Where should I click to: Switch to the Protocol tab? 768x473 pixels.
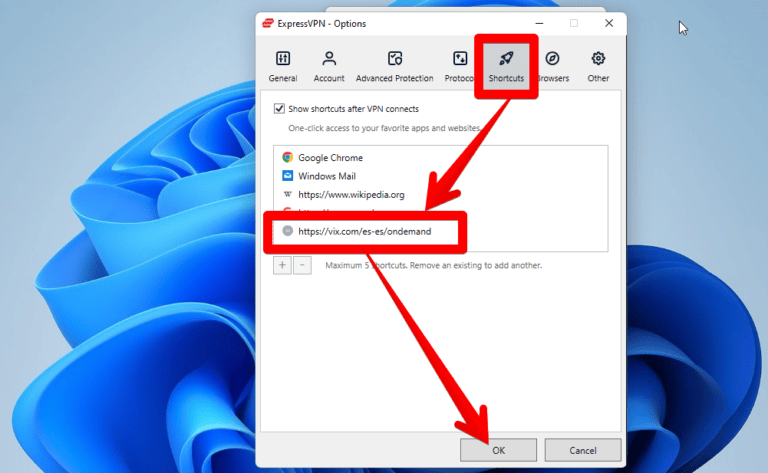(459, 66)
